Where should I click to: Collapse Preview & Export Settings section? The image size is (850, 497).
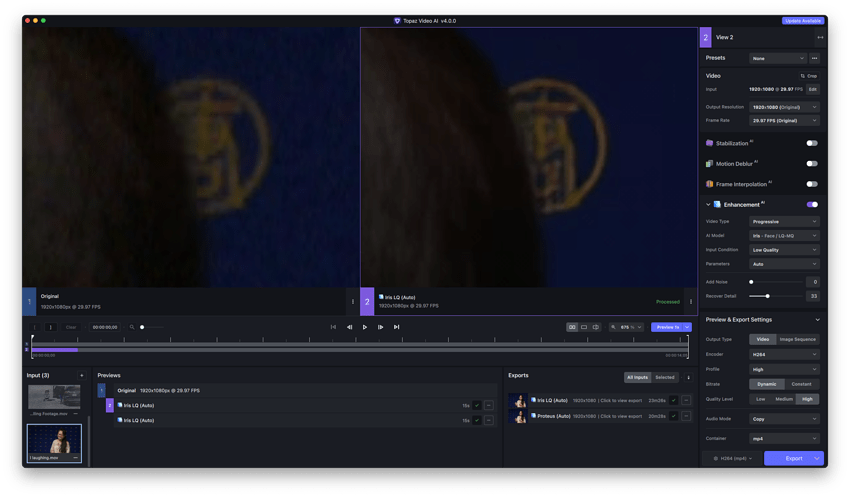[818, 320]
